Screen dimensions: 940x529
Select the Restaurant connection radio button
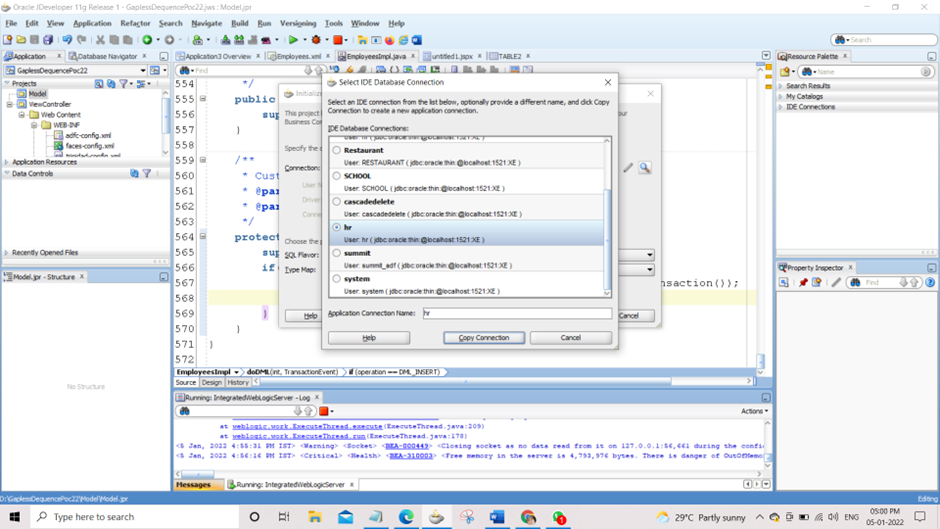[337, 150]
